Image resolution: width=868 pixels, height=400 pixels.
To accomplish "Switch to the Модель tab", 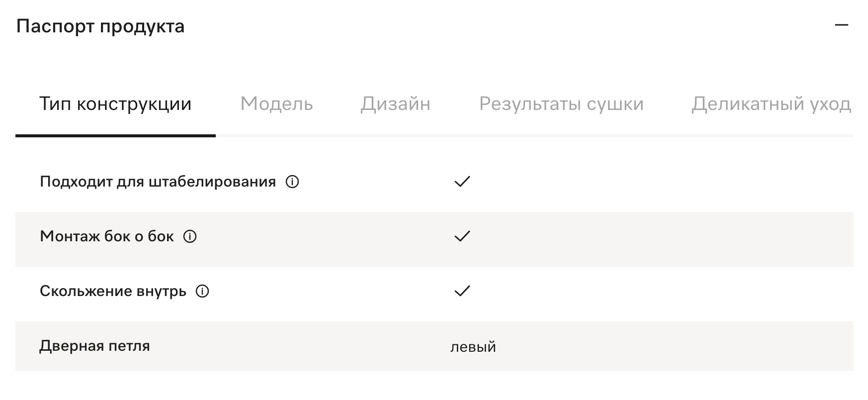I will click(276, 103).
